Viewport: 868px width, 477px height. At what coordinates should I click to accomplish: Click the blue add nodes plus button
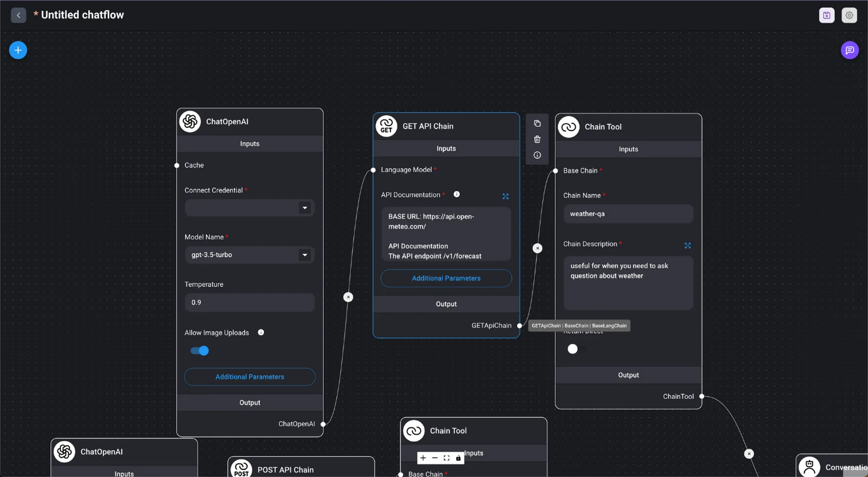pyautogui.click(x=18, y=50)
